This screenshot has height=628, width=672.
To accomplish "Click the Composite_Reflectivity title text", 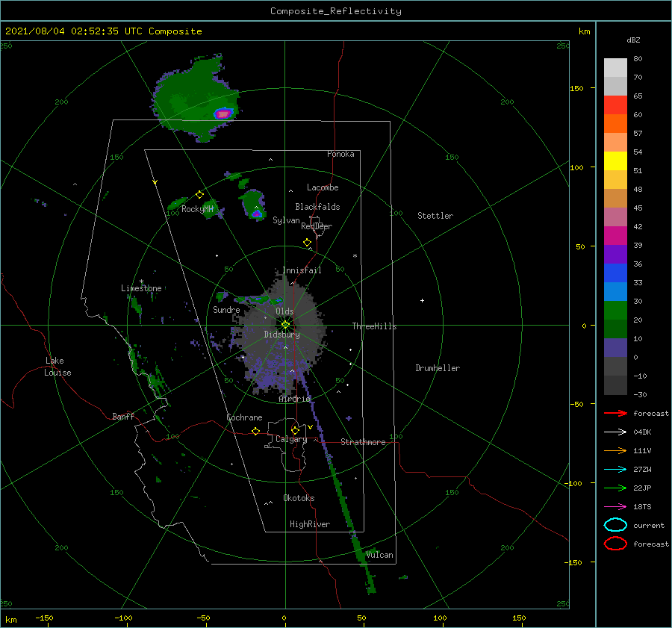I will click(335, 11).
